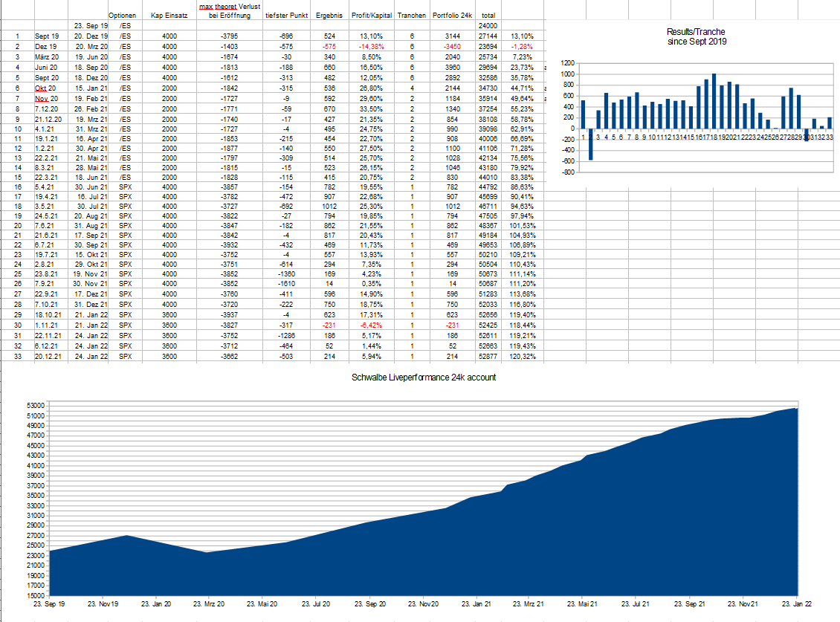Viewport: 840px width, 622px height.
Task: Select the "Optionen" column header cell
Action: click(x=122, y=15)
